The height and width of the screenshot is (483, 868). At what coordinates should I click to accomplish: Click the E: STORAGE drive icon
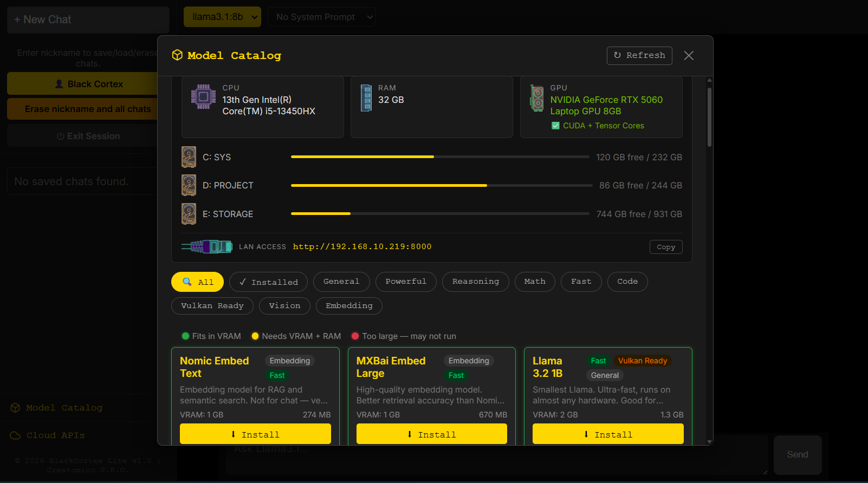point(189,214)
